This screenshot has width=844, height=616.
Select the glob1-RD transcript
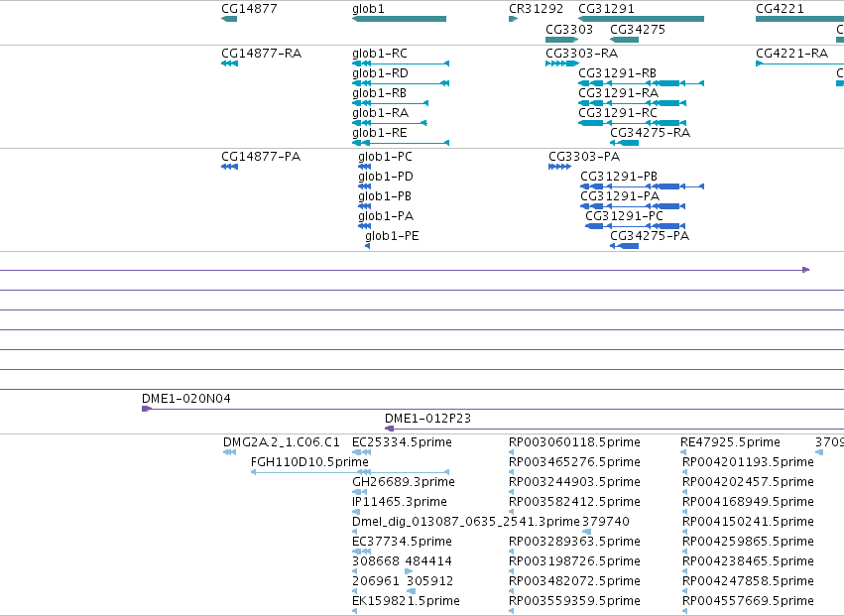(x=401, y=83)
